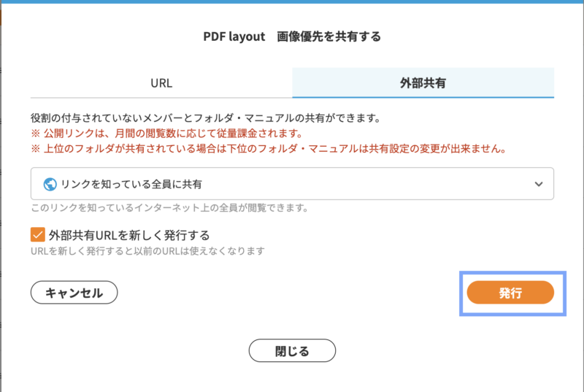Open the リンクを知っている全員に共有 dropdown
584x392 pixels.
click(x=292, y=183)
